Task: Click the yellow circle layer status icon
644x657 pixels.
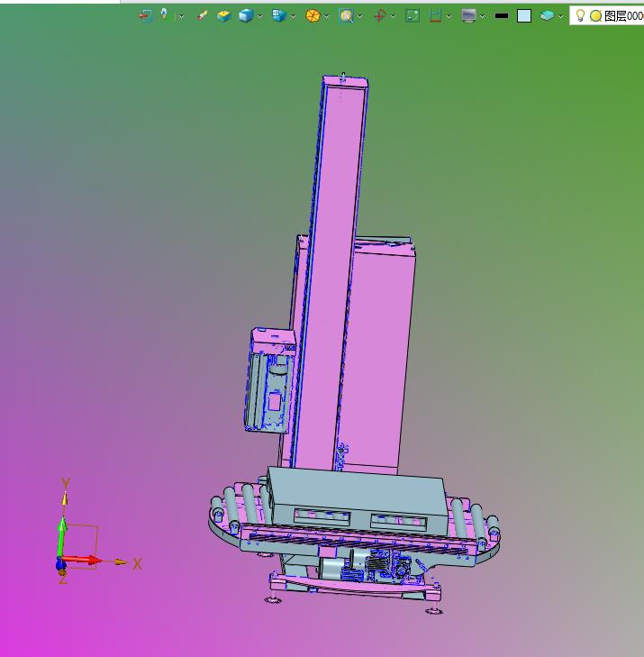Action: click(x=595, y=16)
